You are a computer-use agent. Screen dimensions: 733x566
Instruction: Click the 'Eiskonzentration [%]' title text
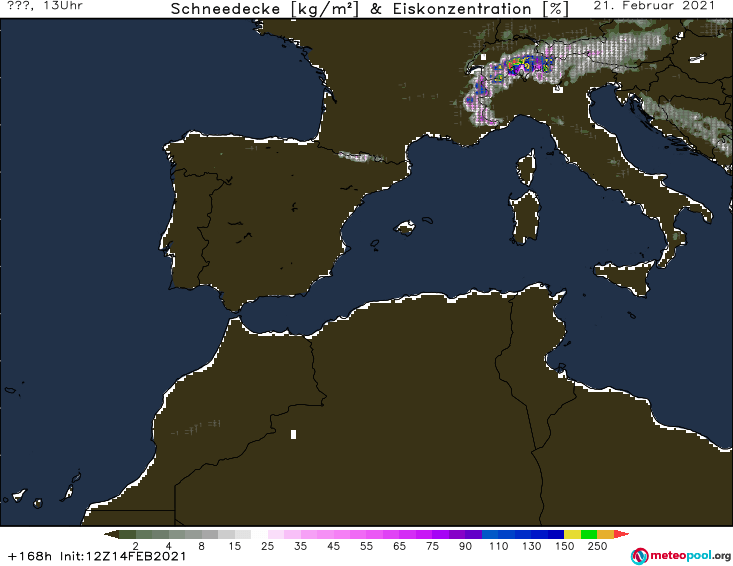pyautogui.click(x=481, y=9)
